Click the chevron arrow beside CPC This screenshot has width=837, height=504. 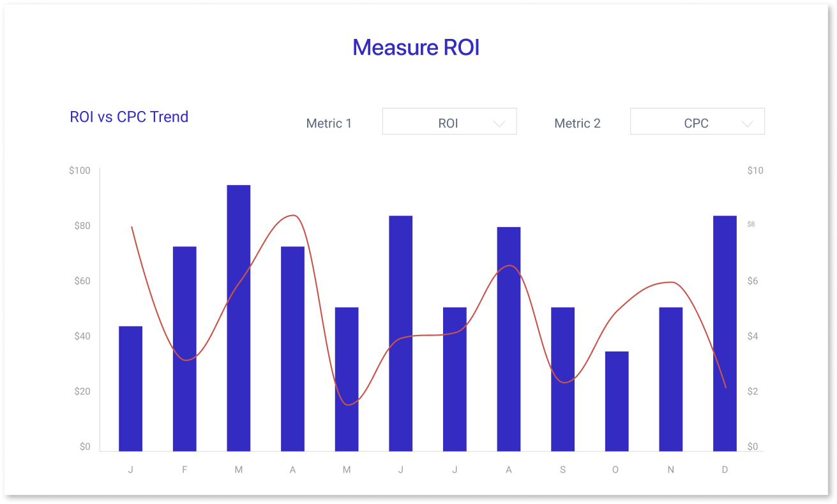coord(747,124)
